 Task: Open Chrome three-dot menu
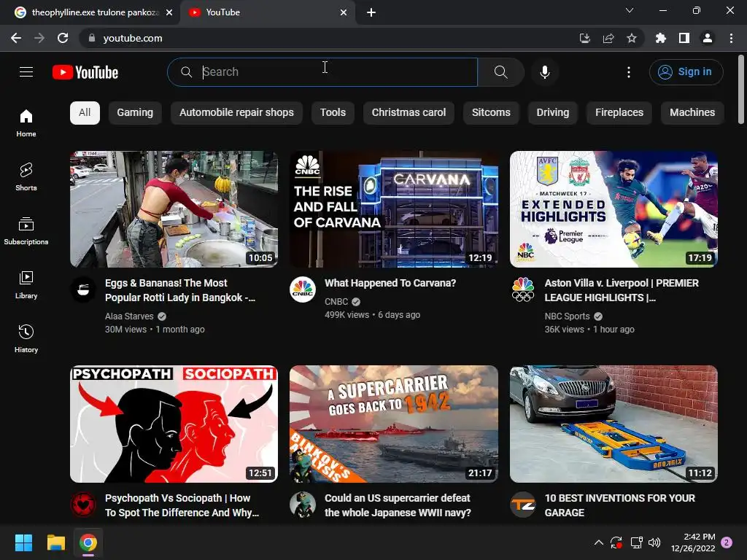tap(731, 38)
